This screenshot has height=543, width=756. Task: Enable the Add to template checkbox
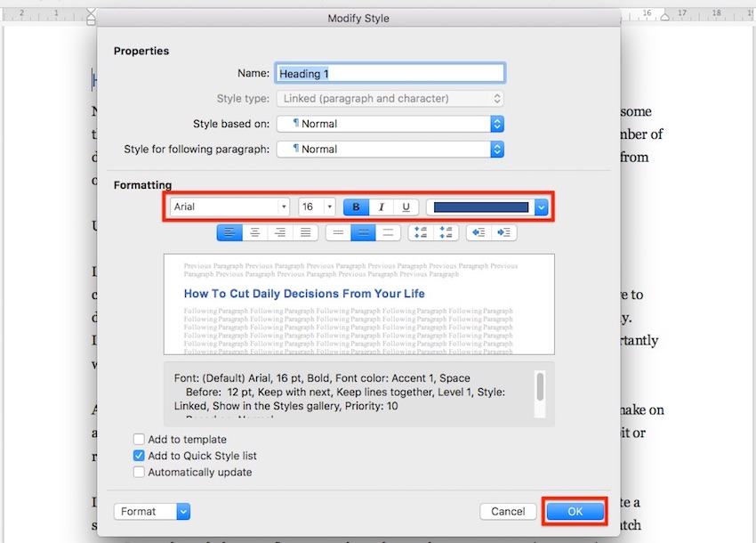click(139, 439)
